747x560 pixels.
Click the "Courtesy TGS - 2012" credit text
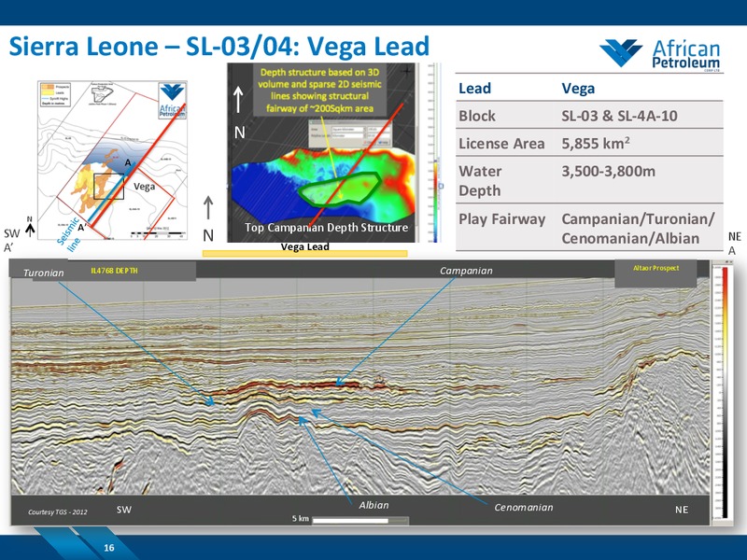58,511
